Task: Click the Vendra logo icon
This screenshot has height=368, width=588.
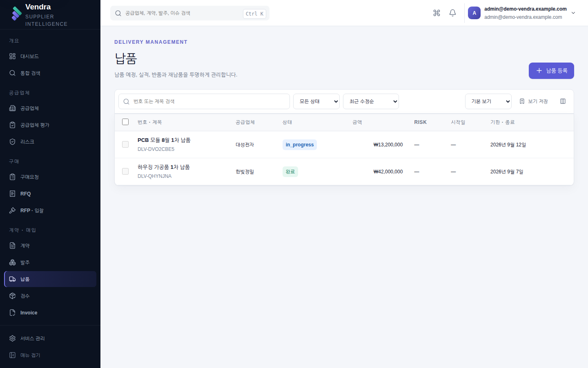Action: pos(17,13)
